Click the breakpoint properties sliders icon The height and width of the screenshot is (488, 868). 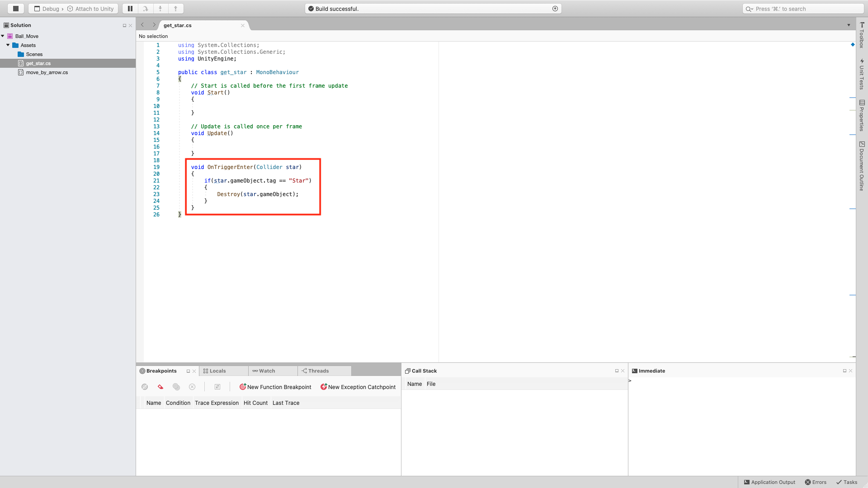click(217, 387)
